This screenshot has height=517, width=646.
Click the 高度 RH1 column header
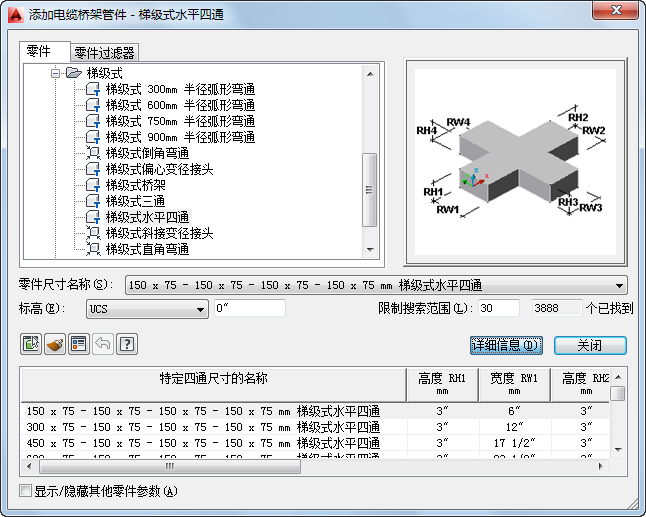[442, 385]
